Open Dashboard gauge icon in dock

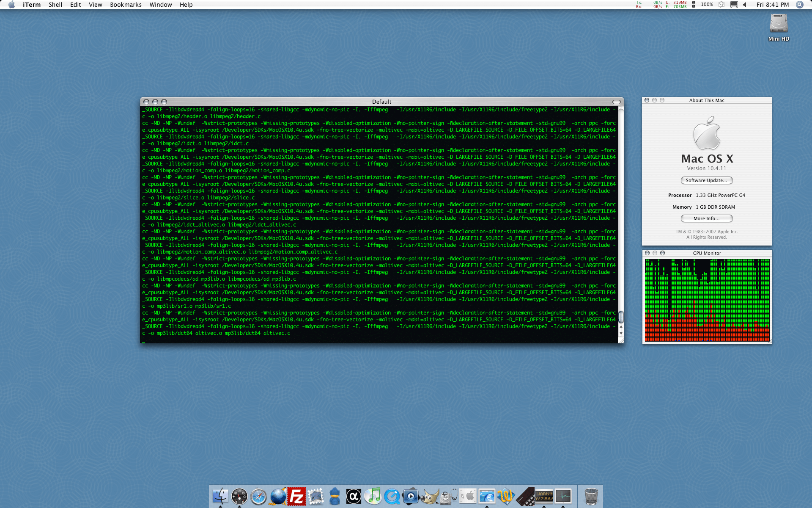tap(239, 496)
